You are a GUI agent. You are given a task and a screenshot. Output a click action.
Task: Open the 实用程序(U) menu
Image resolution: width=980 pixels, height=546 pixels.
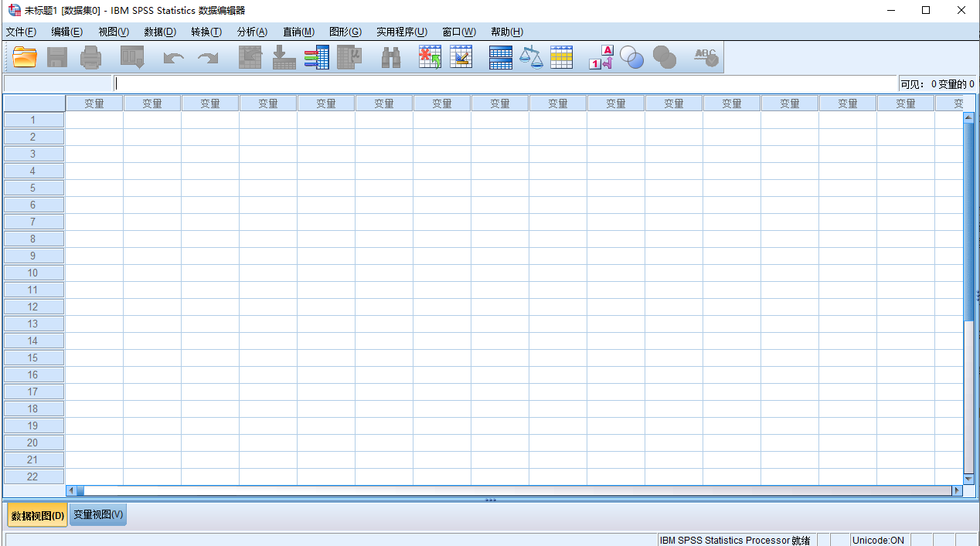[x=401, y=32]
